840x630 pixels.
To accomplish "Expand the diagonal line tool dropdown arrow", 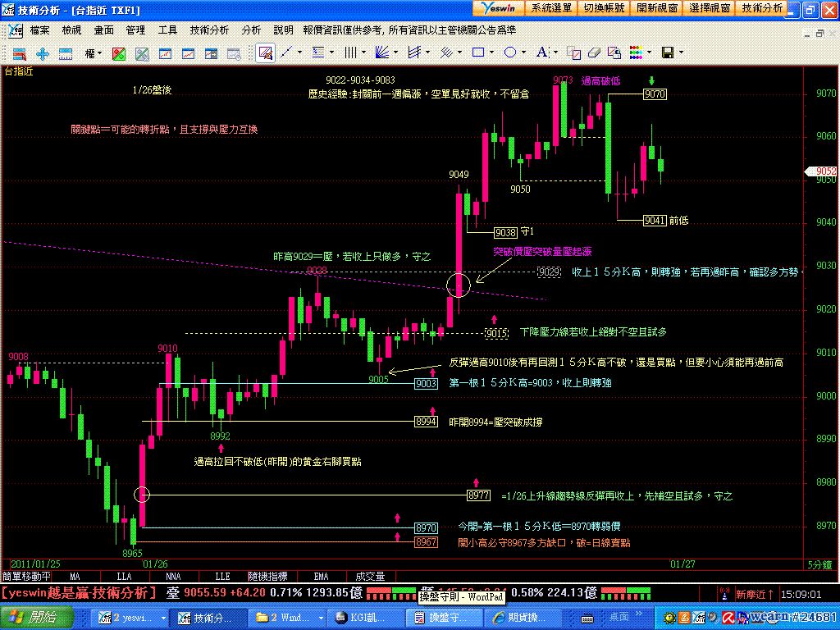I will pos(299,52).
